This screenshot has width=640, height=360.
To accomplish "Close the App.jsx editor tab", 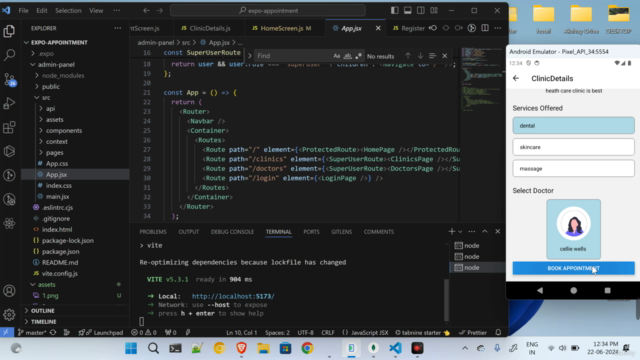I will [378, 28].
